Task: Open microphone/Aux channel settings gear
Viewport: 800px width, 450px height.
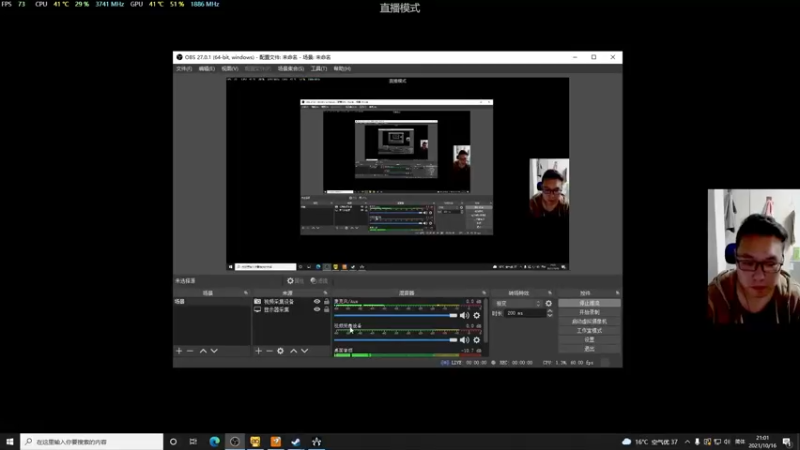Action: 477,315
